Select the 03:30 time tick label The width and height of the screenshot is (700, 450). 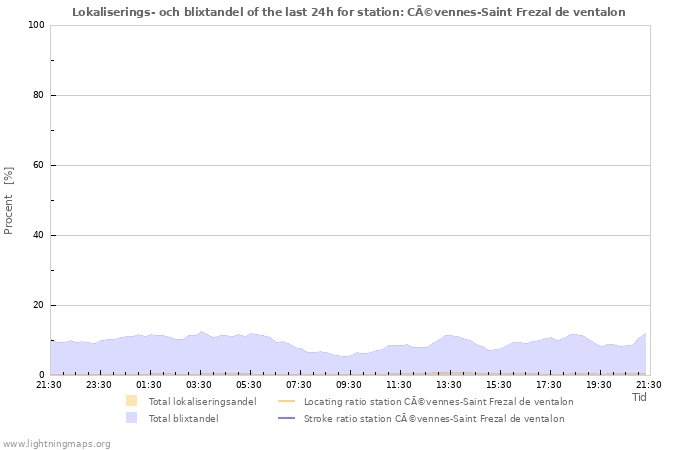(x=199, y=384)
